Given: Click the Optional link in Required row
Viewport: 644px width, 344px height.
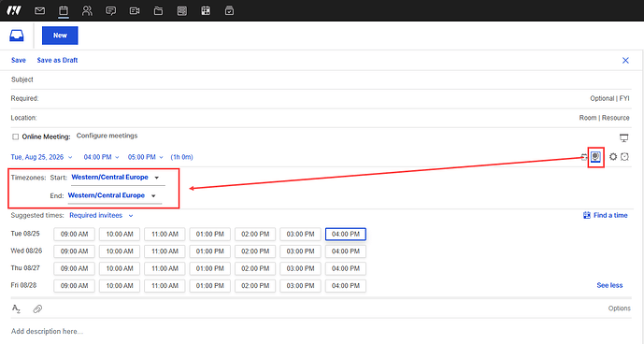Looking at the screenshot, I should [602, 99].
